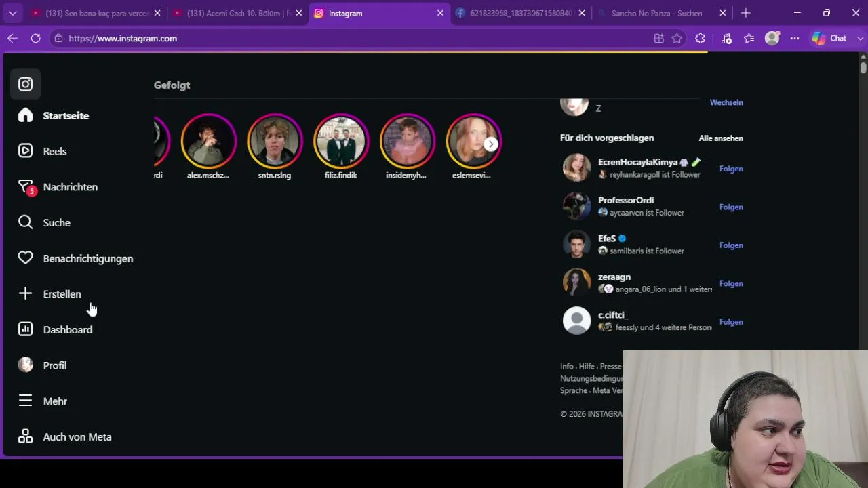Viewport: 868px width, 488px height.
Task: Click the page vertical scrollbar thumb
Action: pyautogui.click(x=863, y=68)
